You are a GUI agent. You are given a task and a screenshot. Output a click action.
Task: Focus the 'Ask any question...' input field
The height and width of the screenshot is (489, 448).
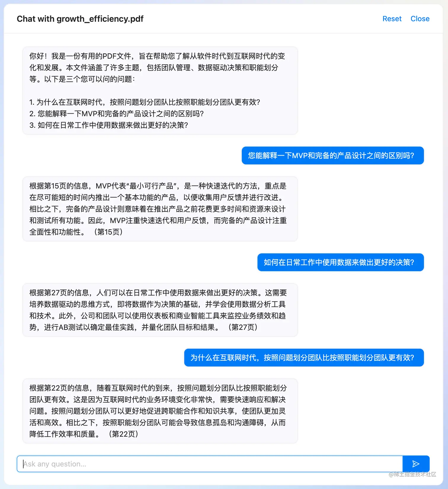(x=210, y=464)
